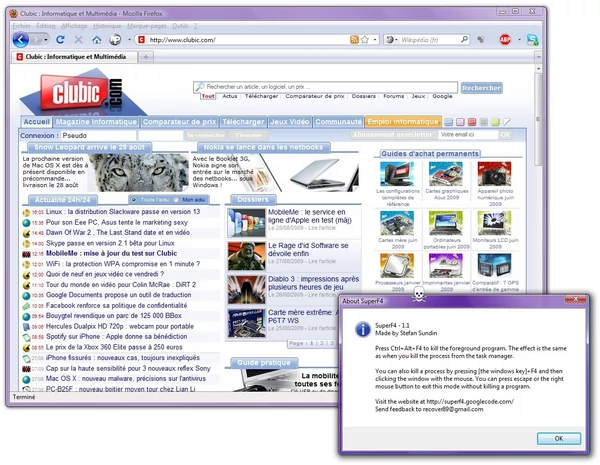The image size is (600, 465).
Task: Select the 'Mon actu' radio button
Action: point(176,200)
